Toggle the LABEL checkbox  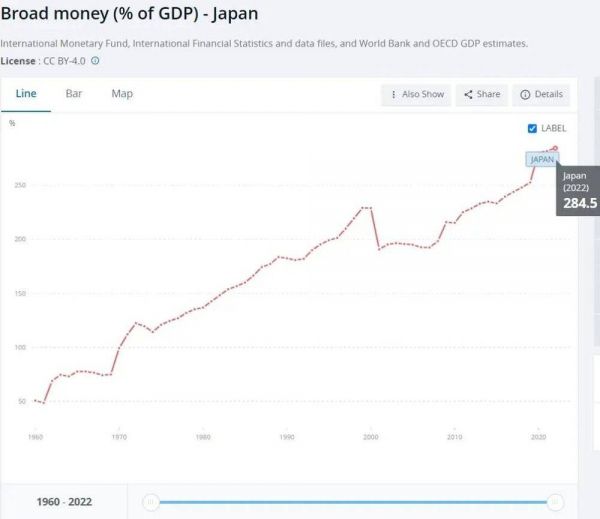coord(532,128)
